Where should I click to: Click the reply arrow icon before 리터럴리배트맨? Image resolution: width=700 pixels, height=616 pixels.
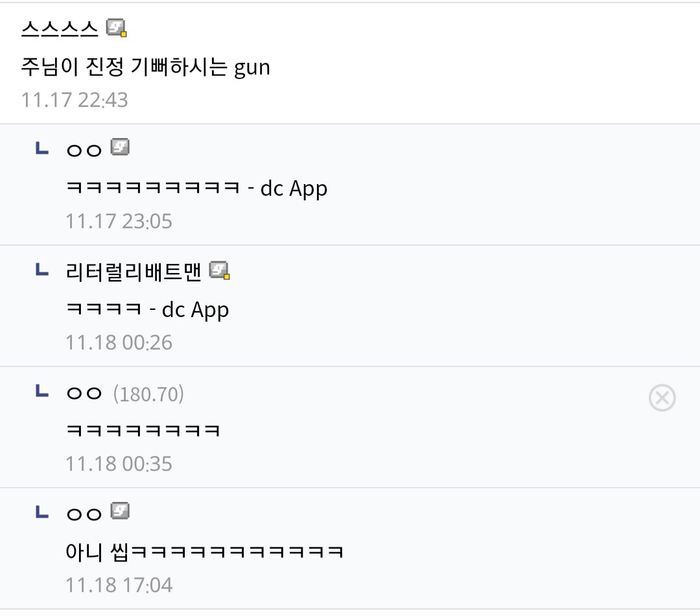click(41, 270)
